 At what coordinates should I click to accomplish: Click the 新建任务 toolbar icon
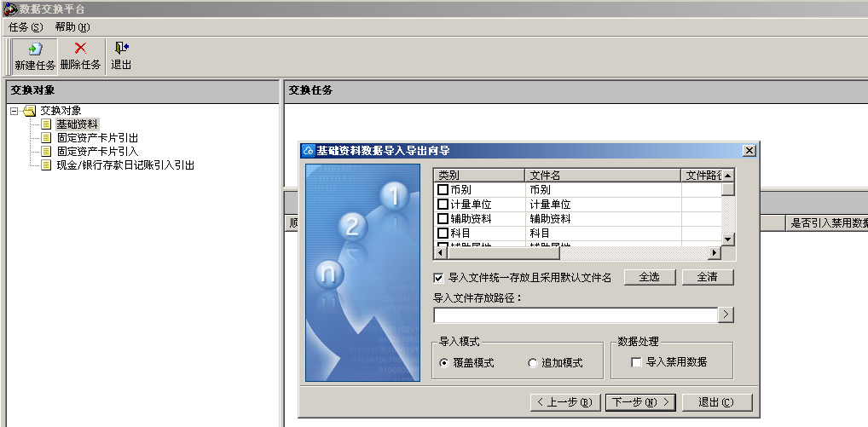point(35,49)
